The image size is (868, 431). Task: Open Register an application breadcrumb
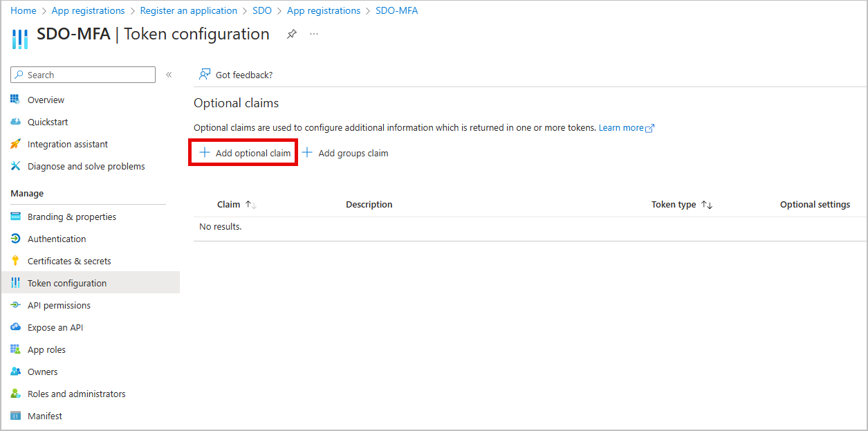click(189, 10)
